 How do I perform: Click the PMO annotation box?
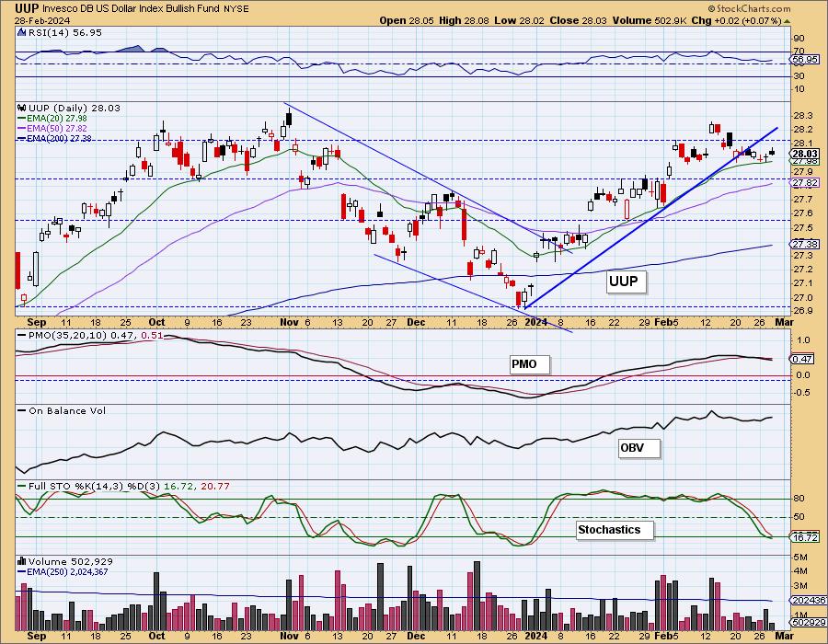(x=529, y=364)
